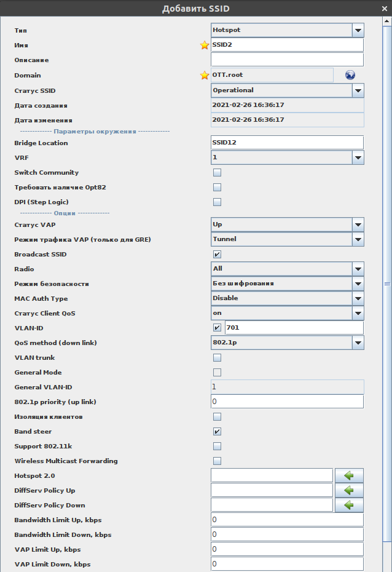Click the green arrow for DiffServ Policy Down
This screenshot has width=392, height=572.
click(349, 505)
